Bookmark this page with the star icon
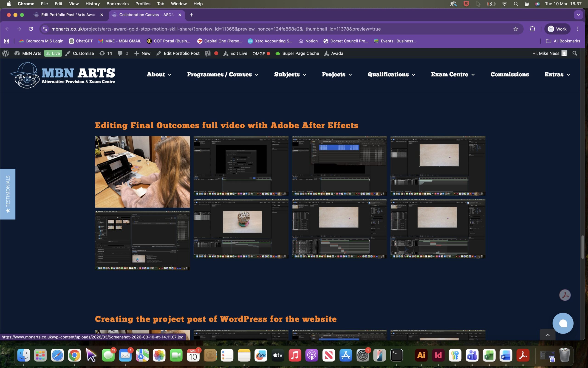Viewport: 588px width, 368px height. coord(516,29)
